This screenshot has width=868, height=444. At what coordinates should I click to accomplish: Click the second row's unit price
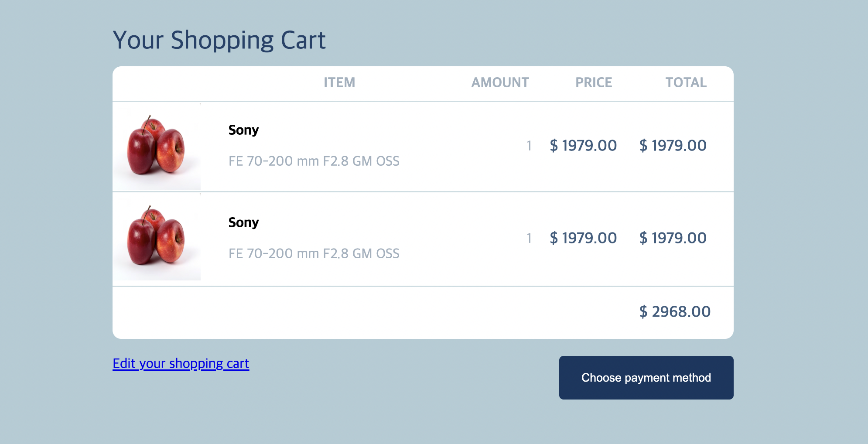point(583,238)
